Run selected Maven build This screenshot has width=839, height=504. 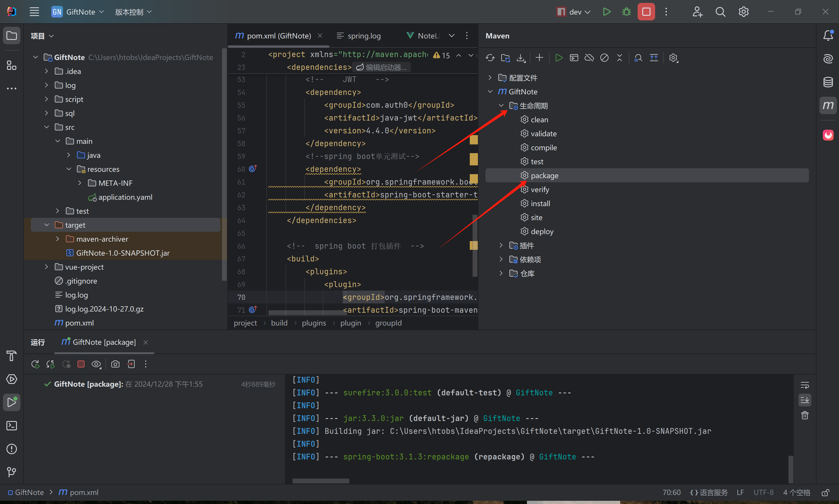point(559,58)
